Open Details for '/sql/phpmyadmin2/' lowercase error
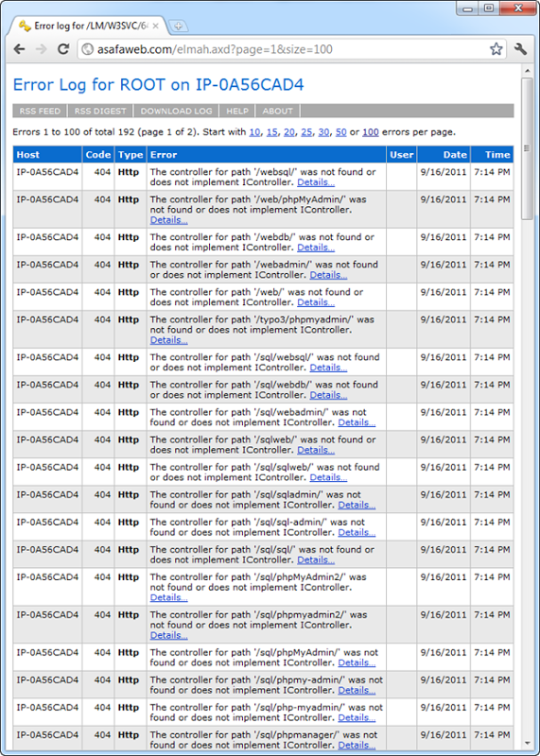 169,635
